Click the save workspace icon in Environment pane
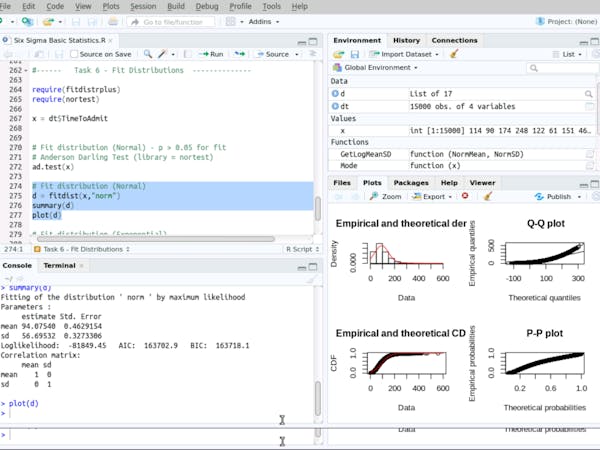The width and height of the screenshot is (600, 450). pyautogui.click(x=355, y=54)
